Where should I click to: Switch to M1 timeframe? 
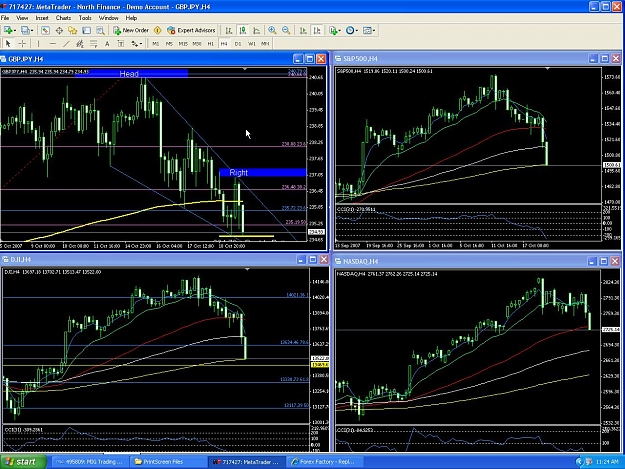pos(155,44)
